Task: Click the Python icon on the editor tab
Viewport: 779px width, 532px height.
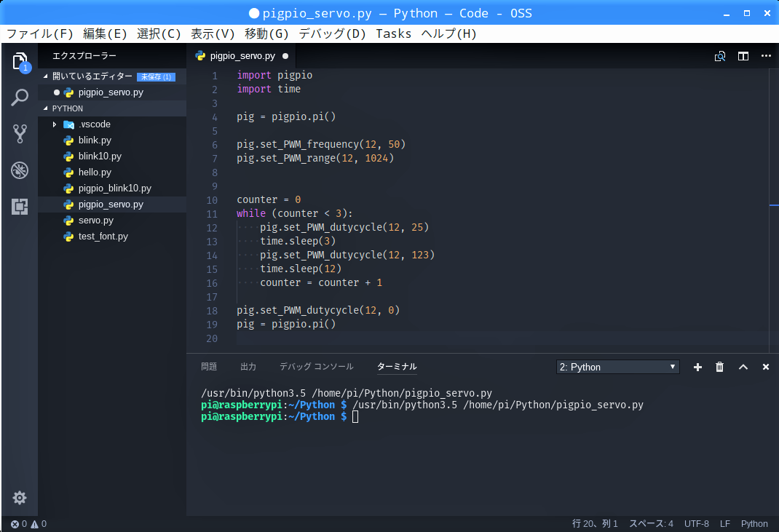Action: [x=200, y=55]
